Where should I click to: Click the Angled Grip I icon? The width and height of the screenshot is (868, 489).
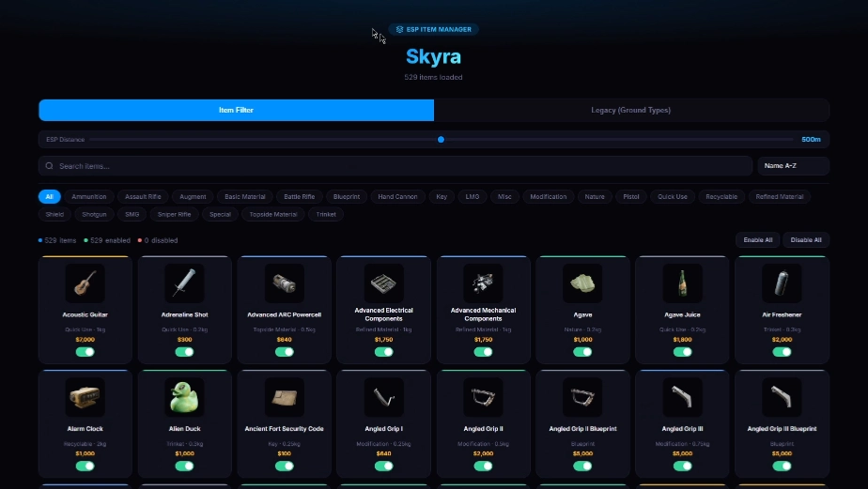point(383,397)
